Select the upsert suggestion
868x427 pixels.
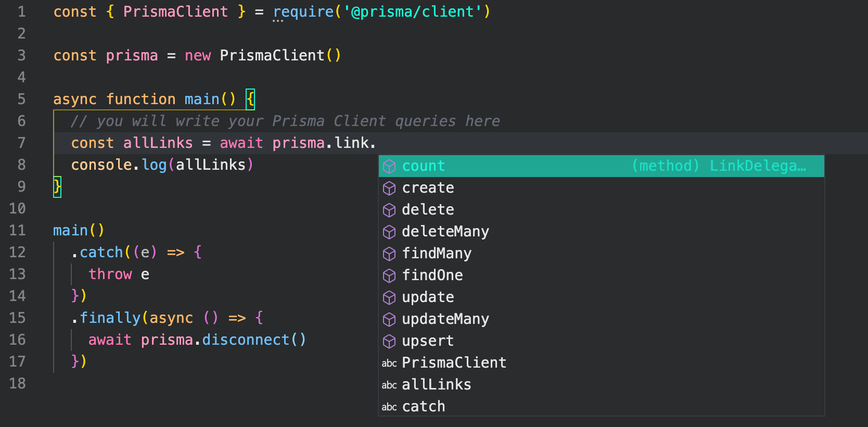[x=602, y=341]
